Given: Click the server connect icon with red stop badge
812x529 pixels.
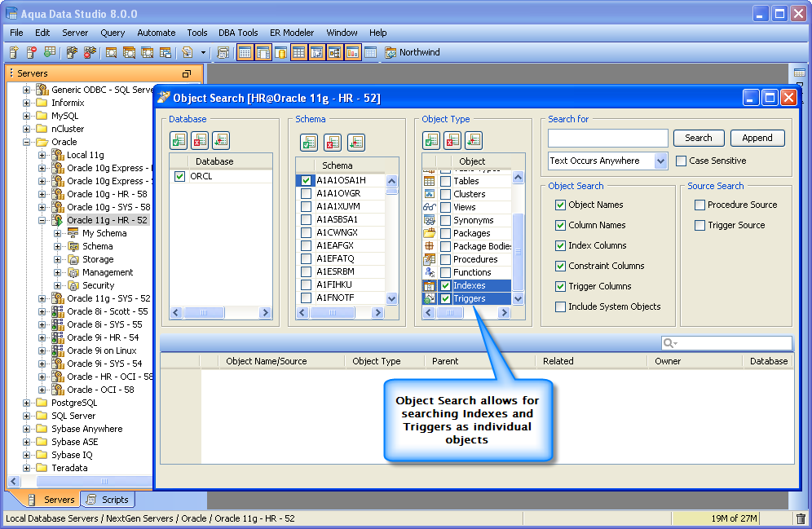Looking at the screenshot, I should (90, 52).
